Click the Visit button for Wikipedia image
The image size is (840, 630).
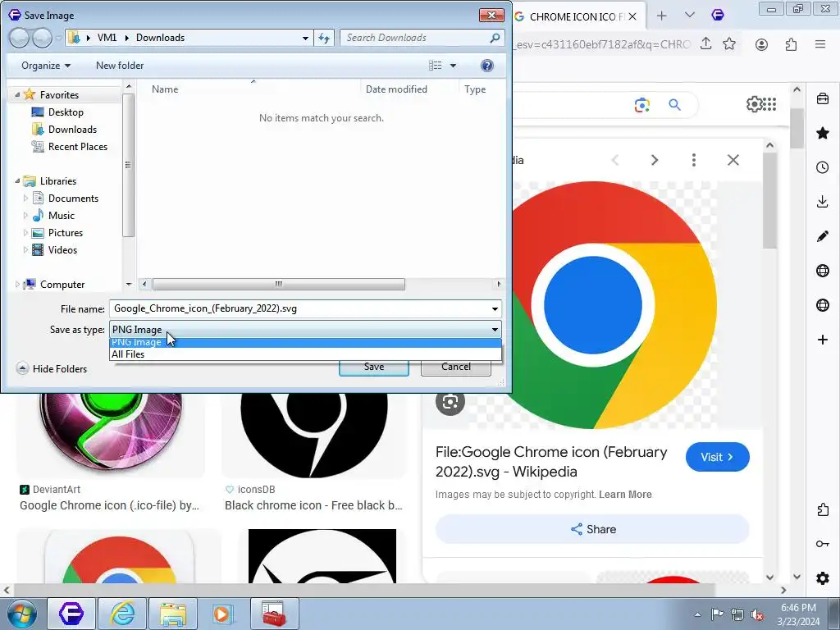point(717,457)
